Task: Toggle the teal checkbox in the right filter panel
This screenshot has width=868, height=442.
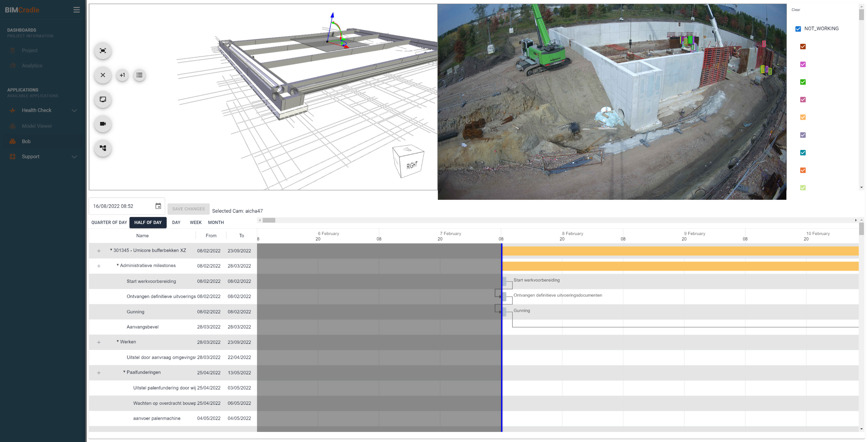Action: point(803,152)
